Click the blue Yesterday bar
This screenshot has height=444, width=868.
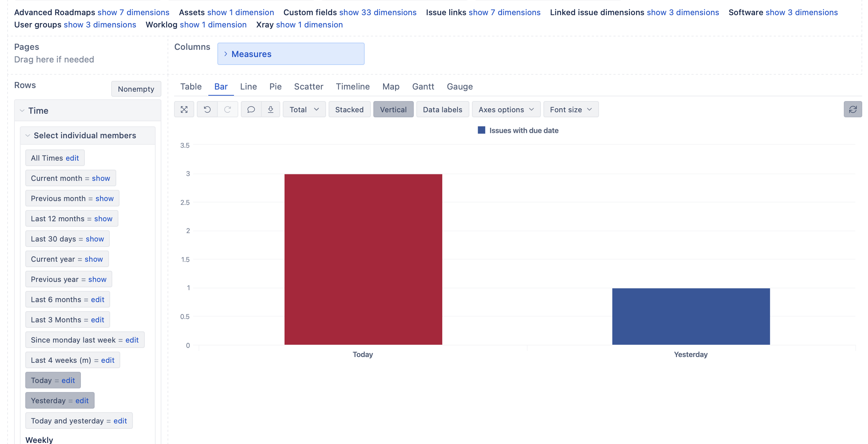[691, 316]
